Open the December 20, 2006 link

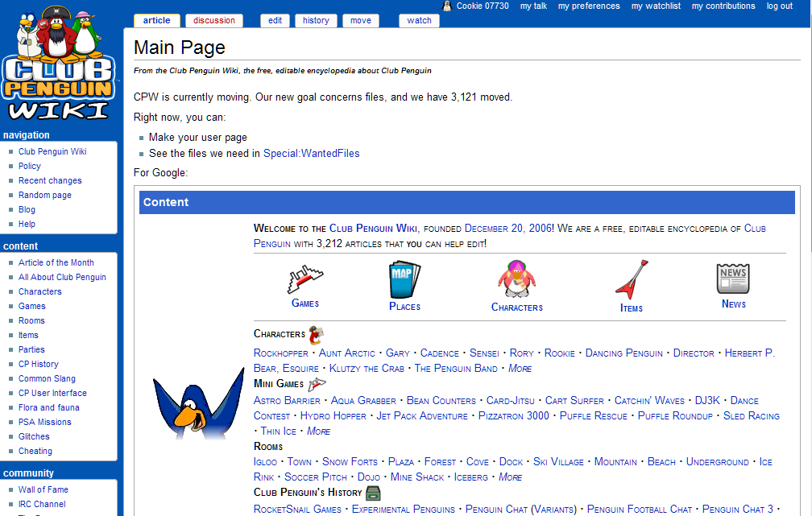508,229
